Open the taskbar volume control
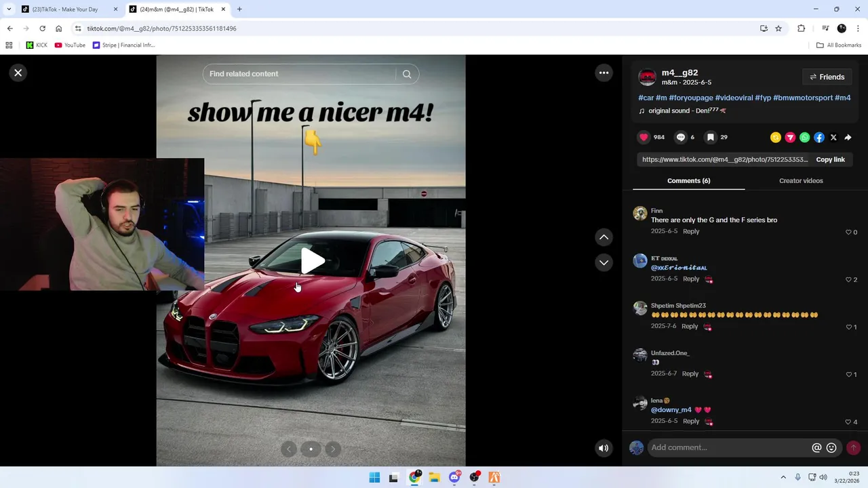The image size is (868, 488). pyautogui.click(x=823, y=477)
